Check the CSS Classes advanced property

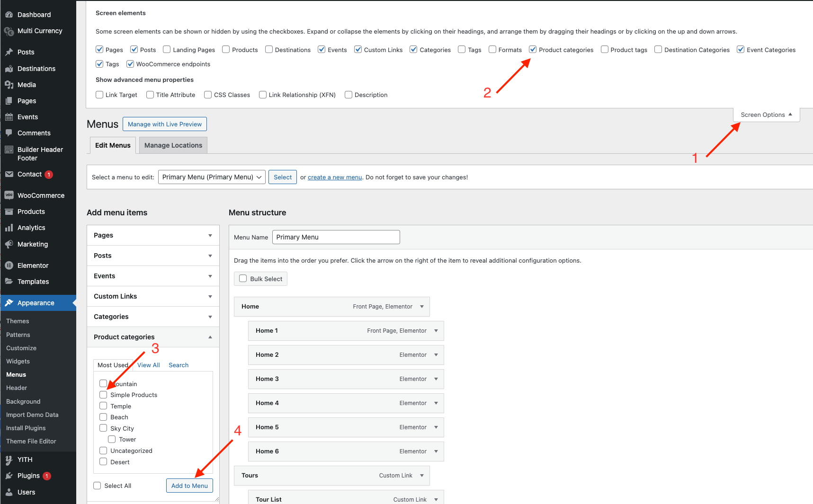coord(208,95)
